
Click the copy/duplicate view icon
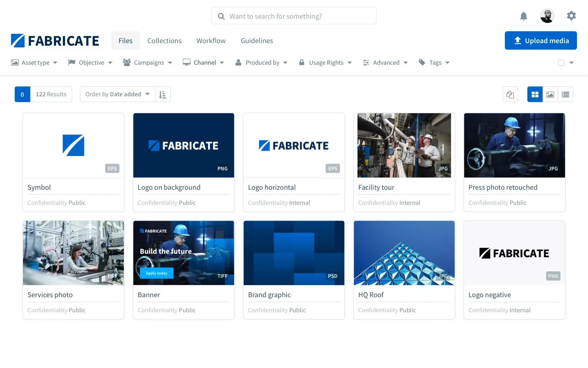point(510,95)
